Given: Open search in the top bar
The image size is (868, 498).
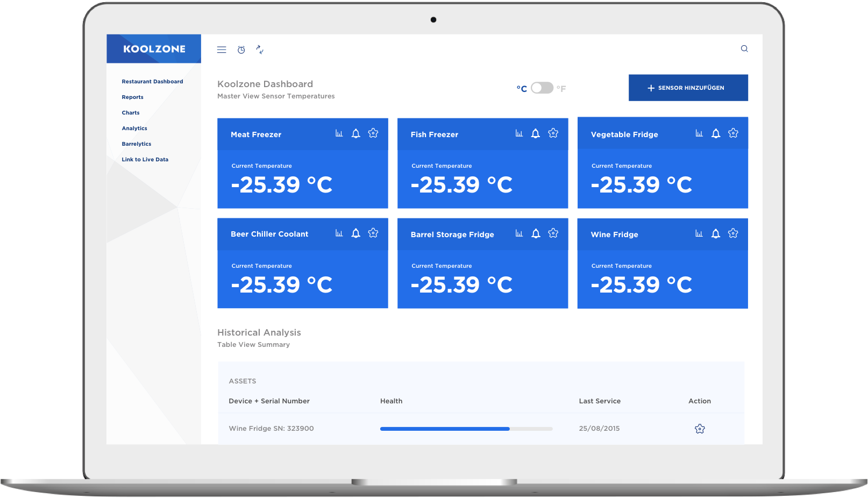Looking at the screenshot, I should [744, 48].
